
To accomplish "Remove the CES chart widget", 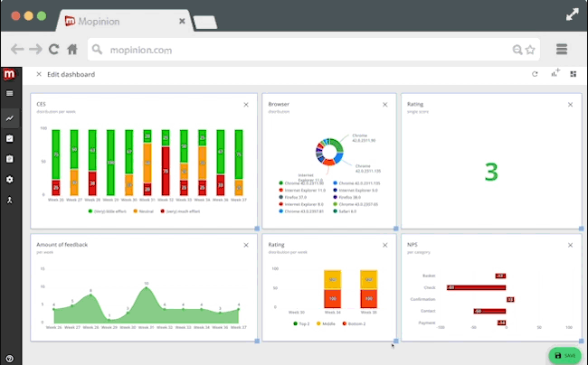I will [245, 105].
